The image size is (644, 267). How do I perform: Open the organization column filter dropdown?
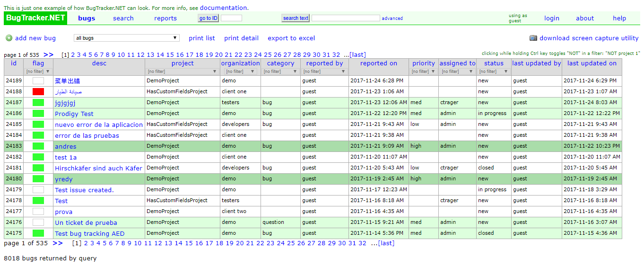pyautogui.click(x=240, y=71)
